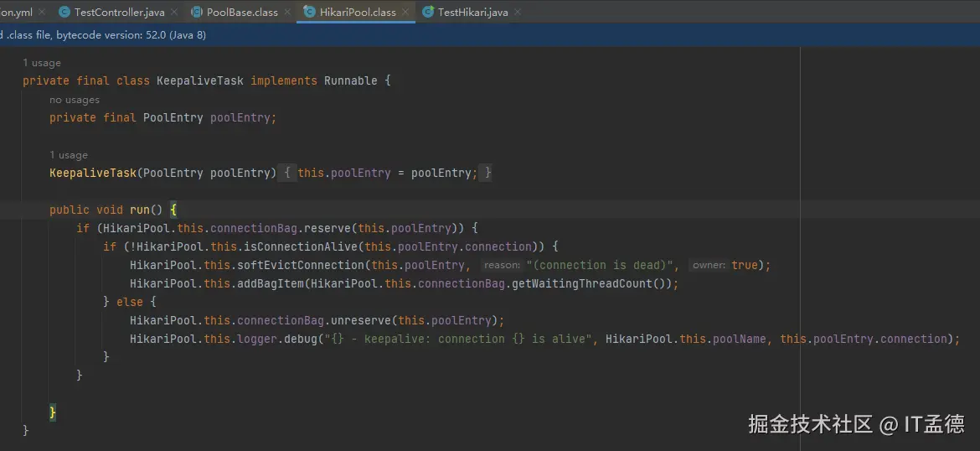This screenshot has height=451, width=980.
Task: Click '1 usage' hint above KeepaliveTask constructor
Action: 69,155
